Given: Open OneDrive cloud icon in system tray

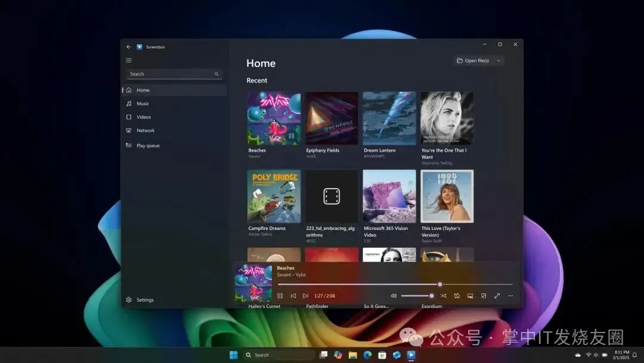Looking at the screenshot, I should pyautogui.click(x=578, y=355).
